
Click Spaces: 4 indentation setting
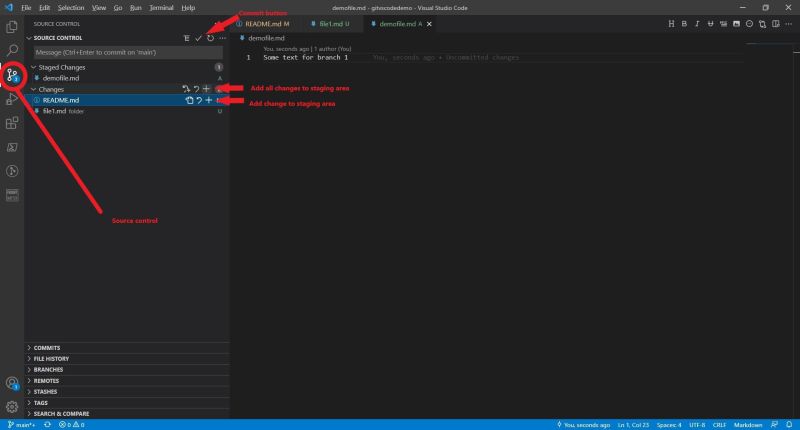pos(669,424)
